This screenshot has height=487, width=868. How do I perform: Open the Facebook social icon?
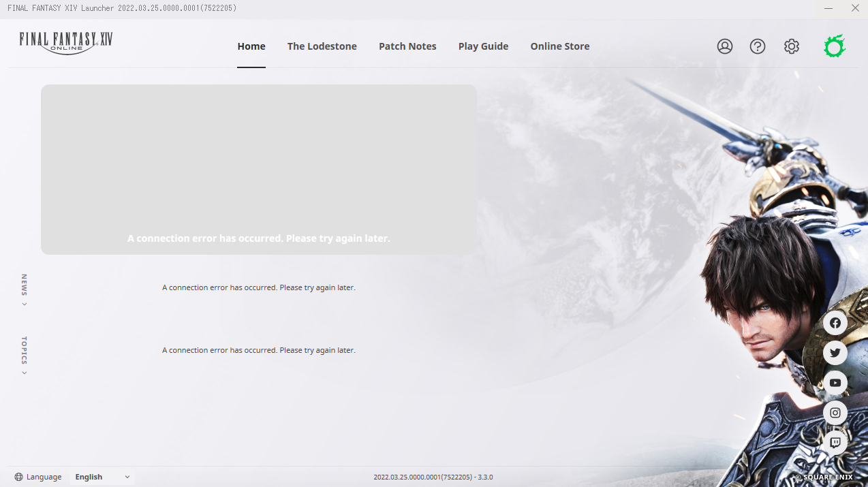[835, 323]
